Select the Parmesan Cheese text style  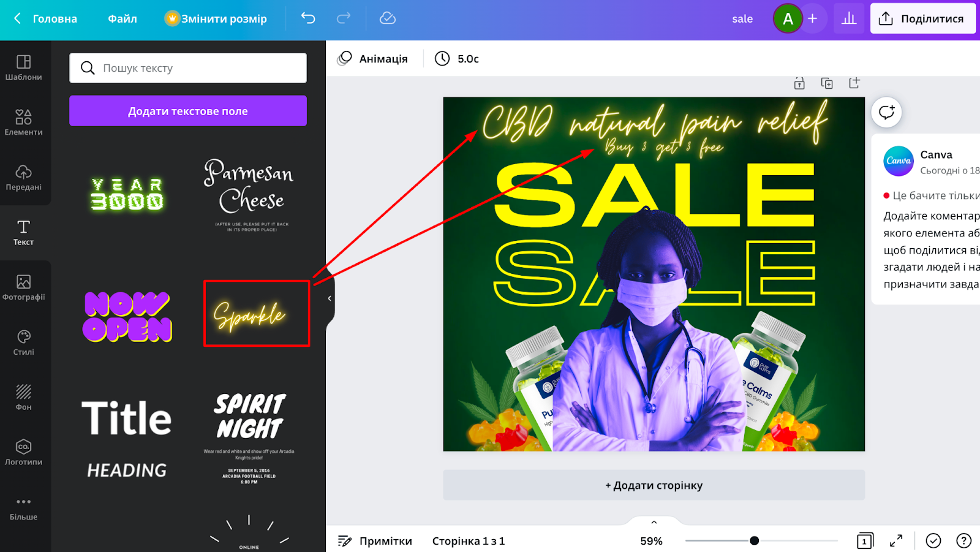(x=249, y=194)
